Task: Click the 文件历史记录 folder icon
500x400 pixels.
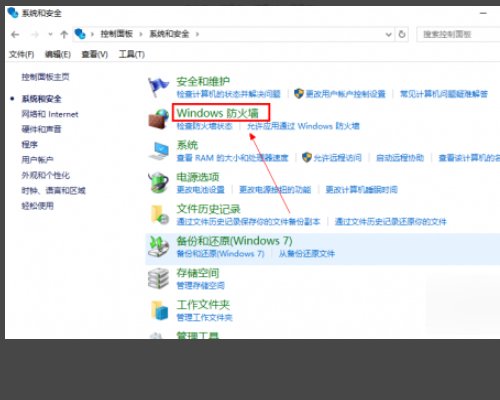Action: pos(159,214)
